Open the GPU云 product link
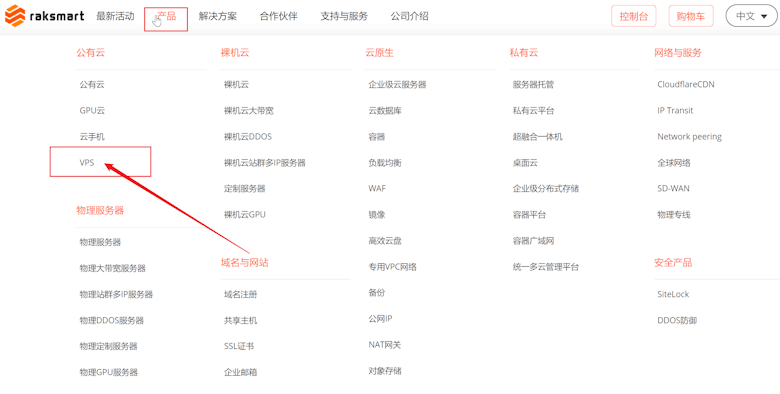780x394 pixels. click(x=92, y=110)
